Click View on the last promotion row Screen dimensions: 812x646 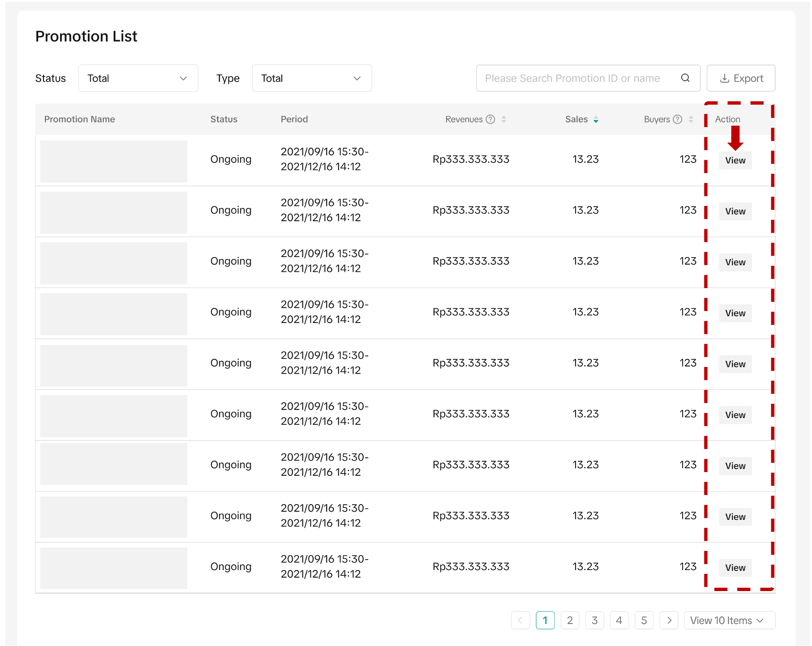click(x=735, y=568)
